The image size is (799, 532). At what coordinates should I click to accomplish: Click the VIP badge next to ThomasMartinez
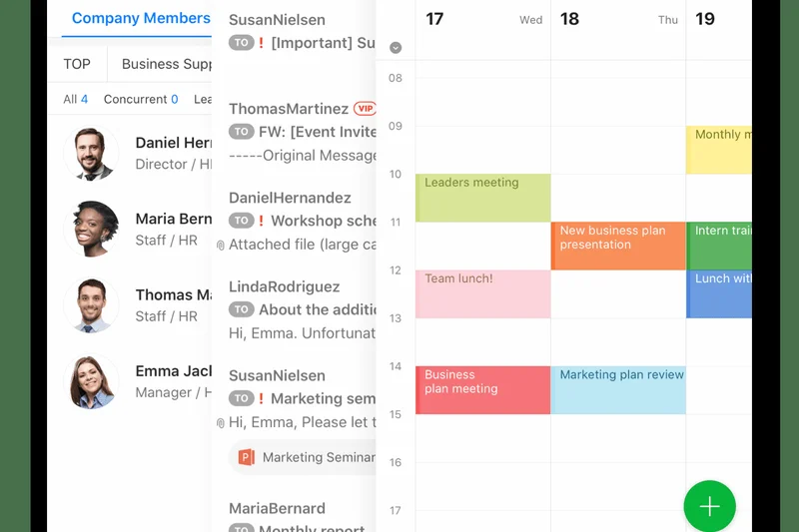click(x=365, y=109)
